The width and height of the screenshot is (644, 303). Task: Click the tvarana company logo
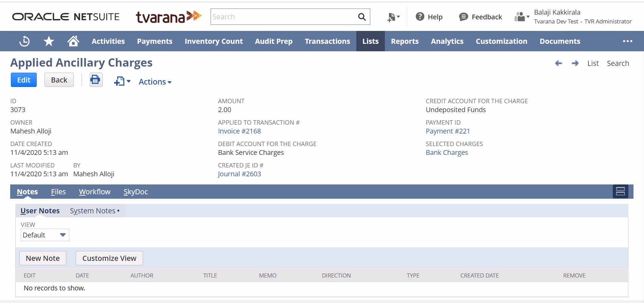[169, 17]
